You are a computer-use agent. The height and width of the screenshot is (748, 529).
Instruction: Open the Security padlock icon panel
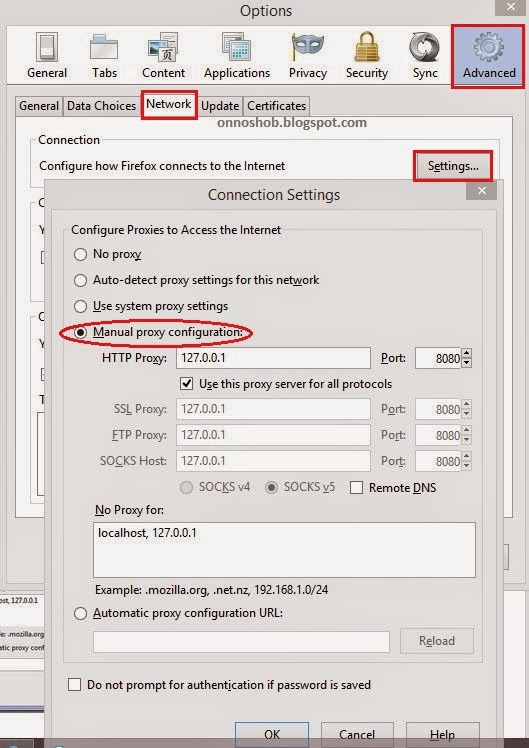pos(366,55)
